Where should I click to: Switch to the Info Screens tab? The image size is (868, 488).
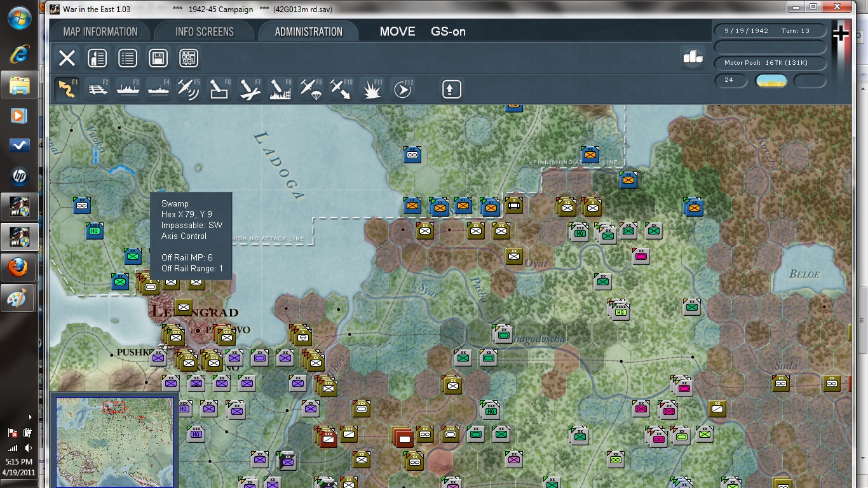tap(205, 32)
